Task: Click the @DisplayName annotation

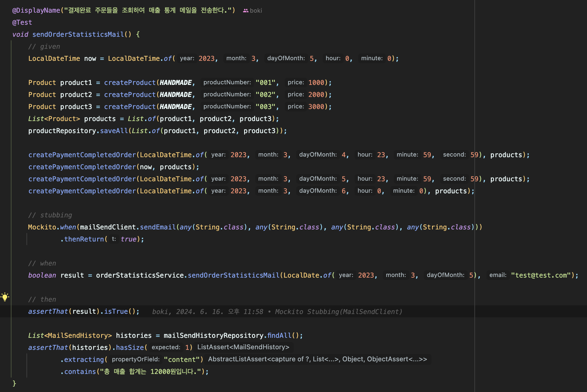Action: [x=36, y=10]
